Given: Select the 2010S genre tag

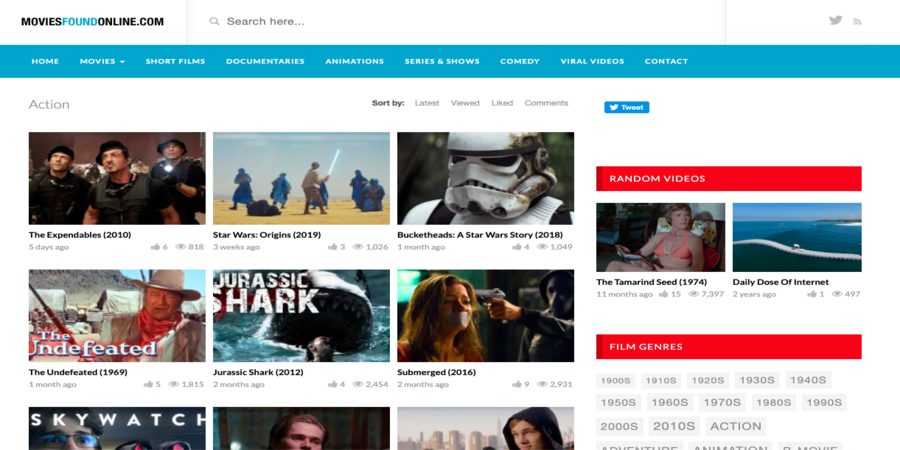Looking at the screenshot, I should 674,426.
